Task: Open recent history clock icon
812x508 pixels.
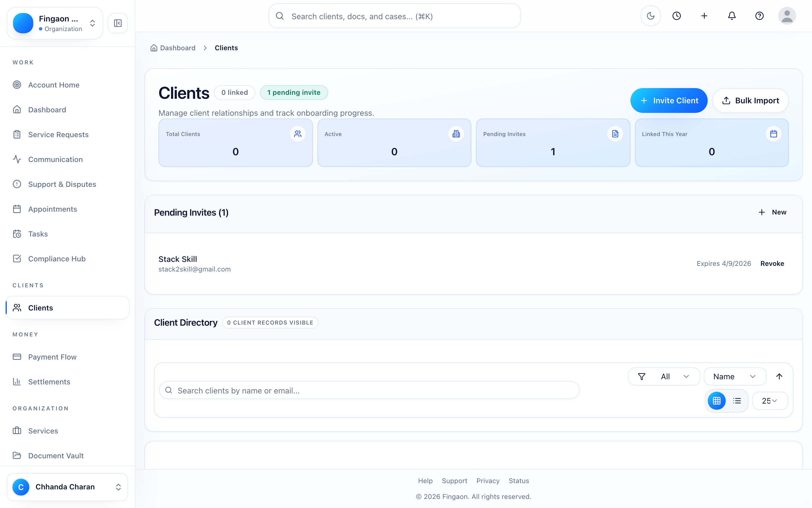Action: (677, 16)
